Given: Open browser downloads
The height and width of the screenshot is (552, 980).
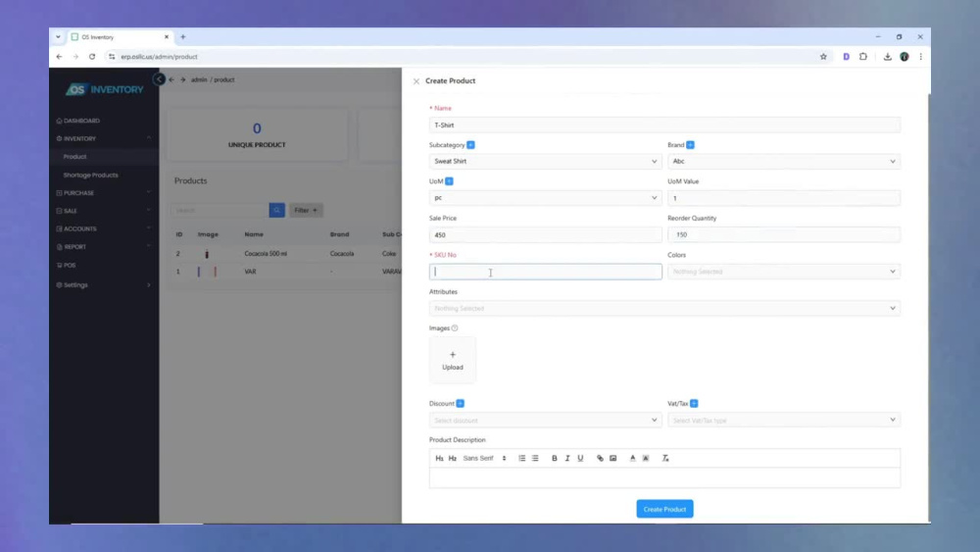Looking at the screenshot, I should tap(887, 57).
